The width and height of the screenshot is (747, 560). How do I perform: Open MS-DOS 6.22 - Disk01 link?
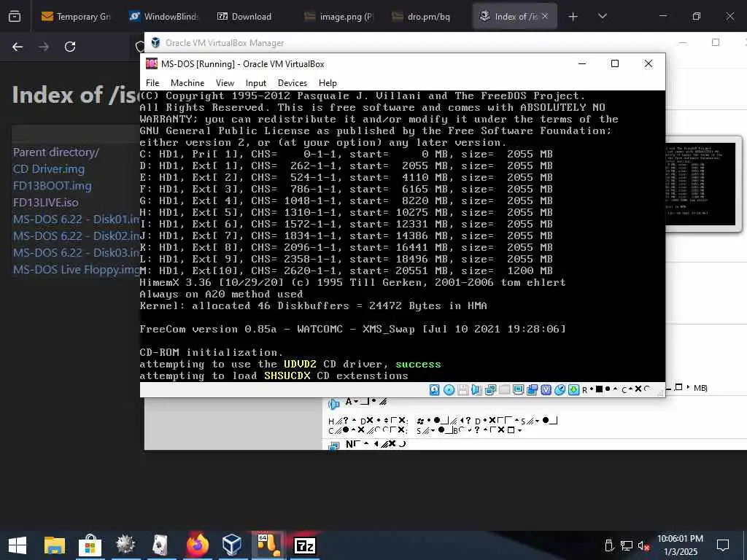(76, 219)
